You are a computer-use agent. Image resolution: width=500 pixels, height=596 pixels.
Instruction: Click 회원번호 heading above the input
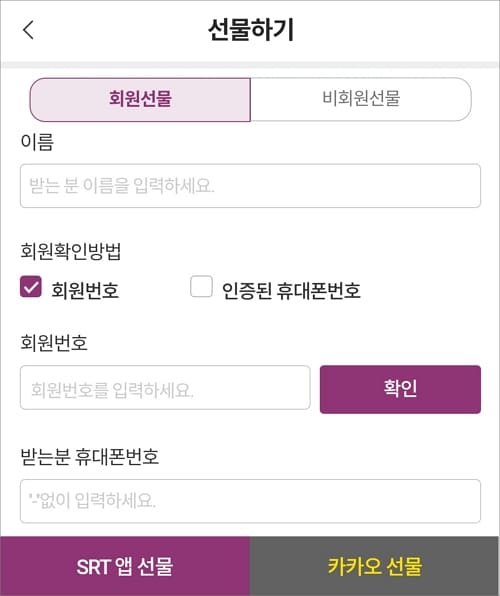point(54,342)
